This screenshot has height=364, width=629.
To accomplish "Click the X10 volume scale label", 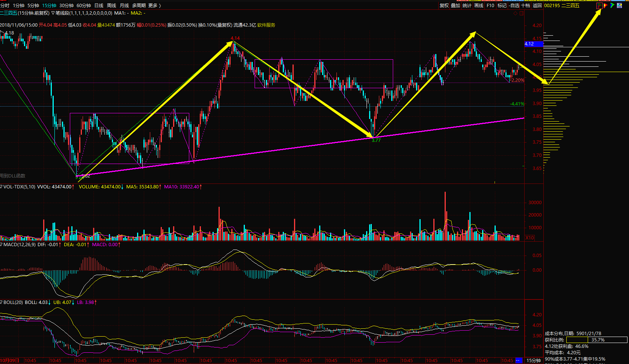I will click(x=529, y=238).
